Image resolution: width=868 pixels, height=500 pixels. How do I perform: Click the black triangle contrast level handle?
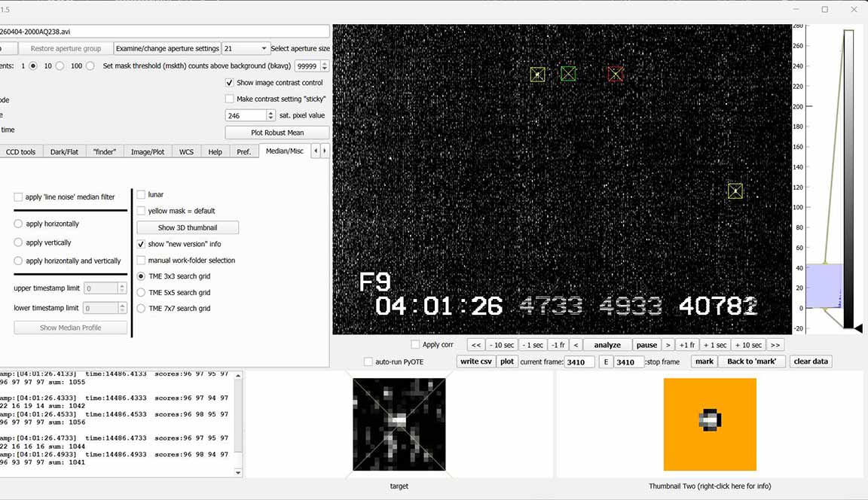pos(857,328)
